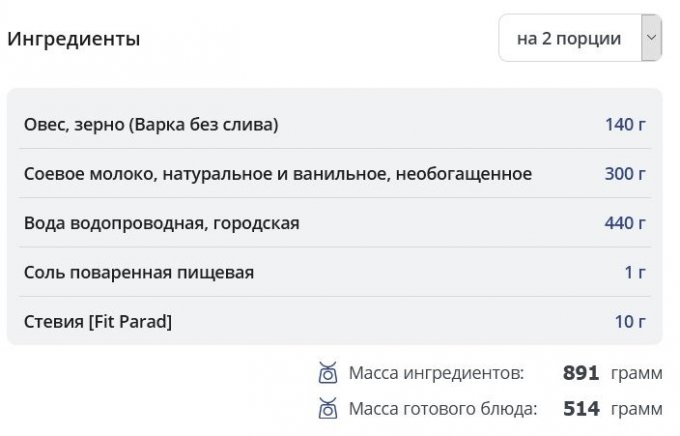Select the 'Овес, зерно (Варка без слива)' ingredient

(x=151, y=125)
